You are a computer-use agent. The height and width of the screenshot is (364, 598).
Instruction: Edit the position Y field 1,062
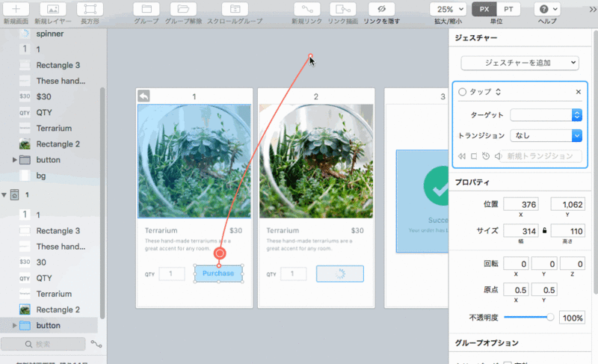[567, 204]
